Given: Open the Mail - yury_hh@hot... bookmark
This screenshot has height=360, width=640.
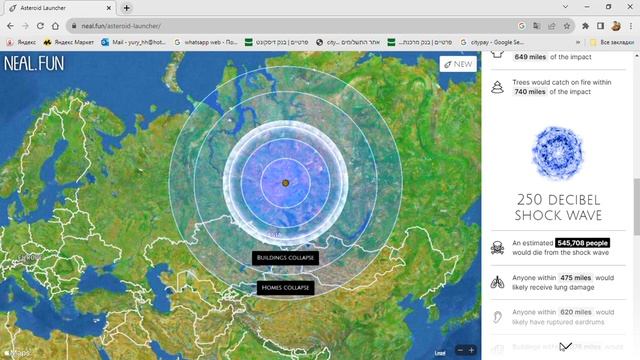Looking at the screenshot, I should 133,42.
